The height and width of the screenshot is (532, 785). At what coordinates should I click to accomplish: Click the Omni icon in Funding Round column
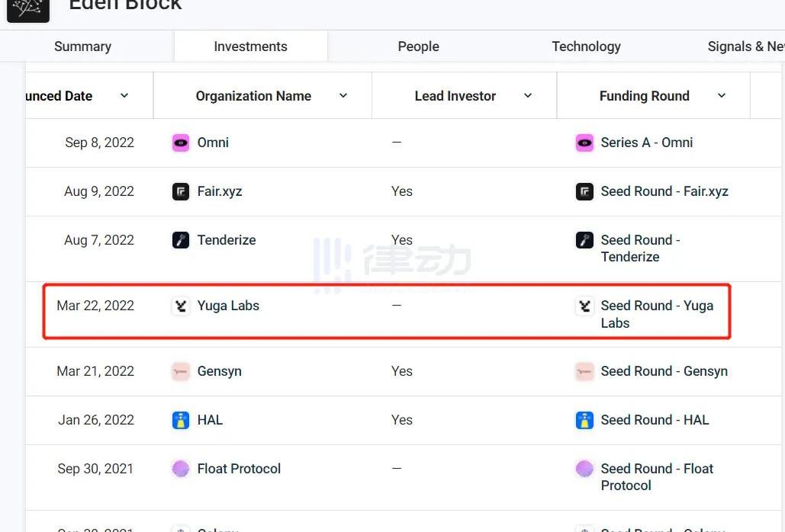pos(584,143)
